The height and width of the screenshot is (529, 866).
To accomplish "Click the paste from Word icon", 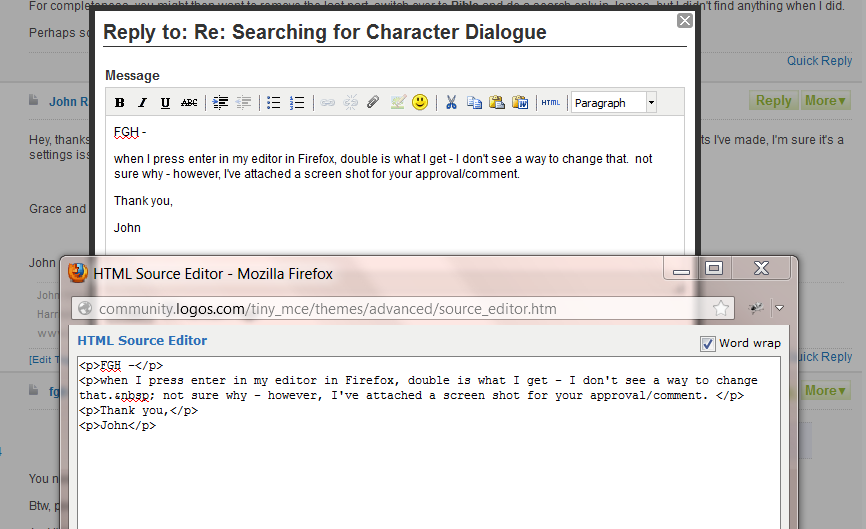I will click(520, 102).
